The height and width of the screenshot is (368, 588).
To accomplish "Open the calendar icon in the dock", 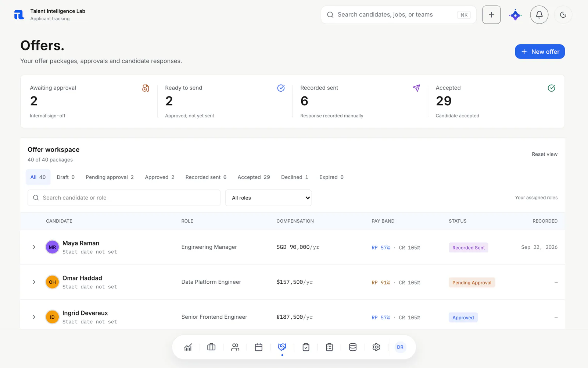I will coord(259,347).
